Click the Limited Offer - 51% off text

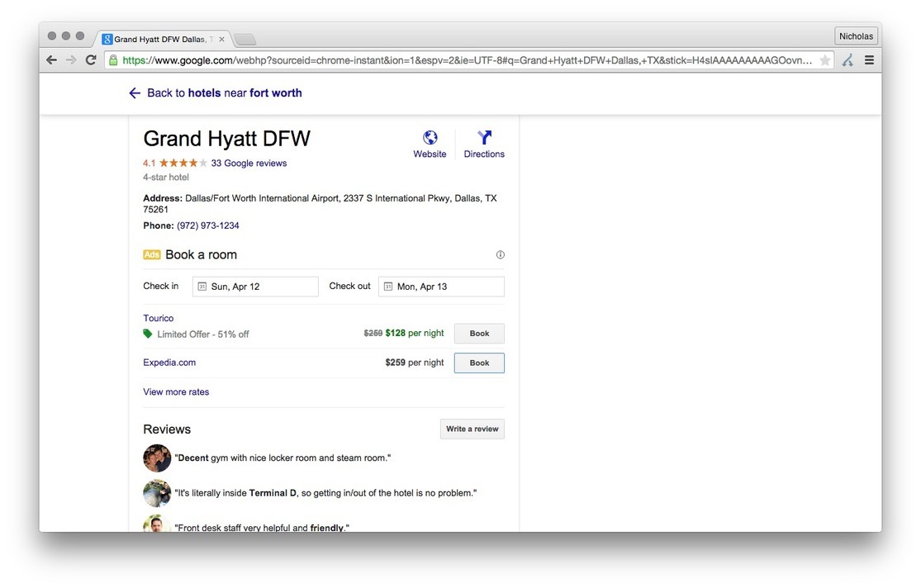(203, 334)
